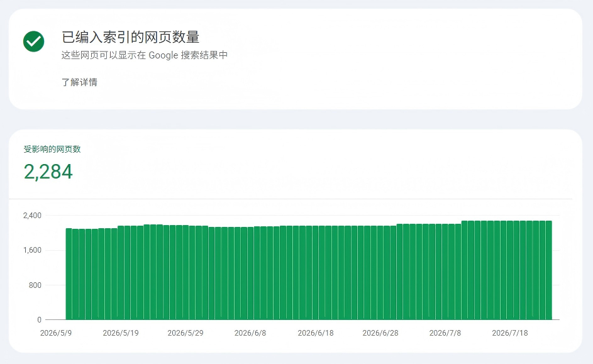
Task: Click the 800 y-axis label
Action: pyautogui.click(x=35, y=285)
